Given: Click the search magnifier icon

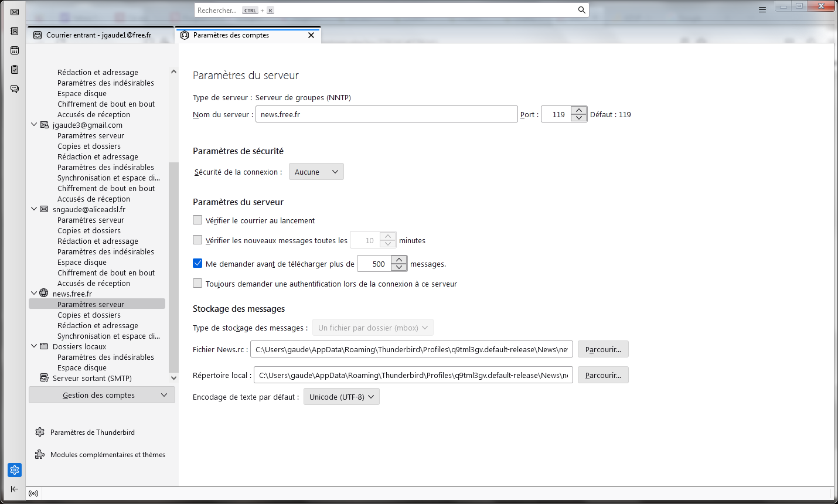Looking at the screenshot, I should click(x=581, y=10).
